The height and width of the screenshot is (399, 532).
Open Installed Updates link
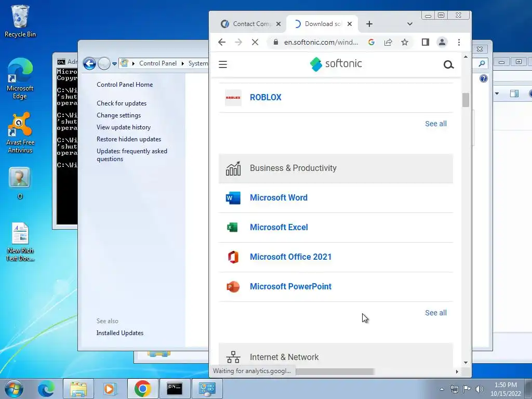(x=120, y=333)
